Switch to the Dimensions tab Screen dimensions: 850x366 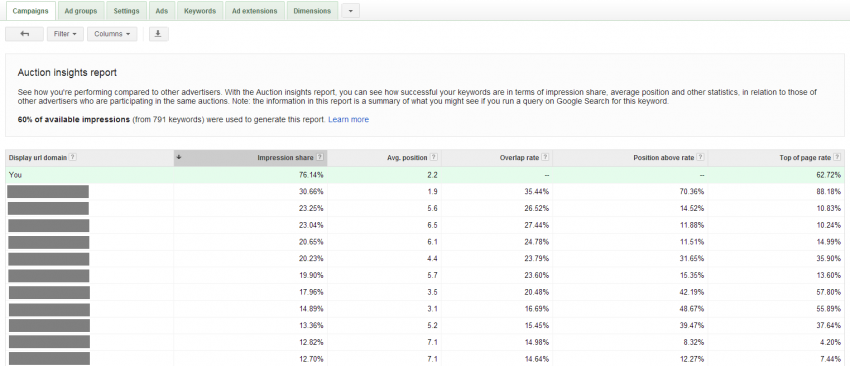tap(312, 11)
